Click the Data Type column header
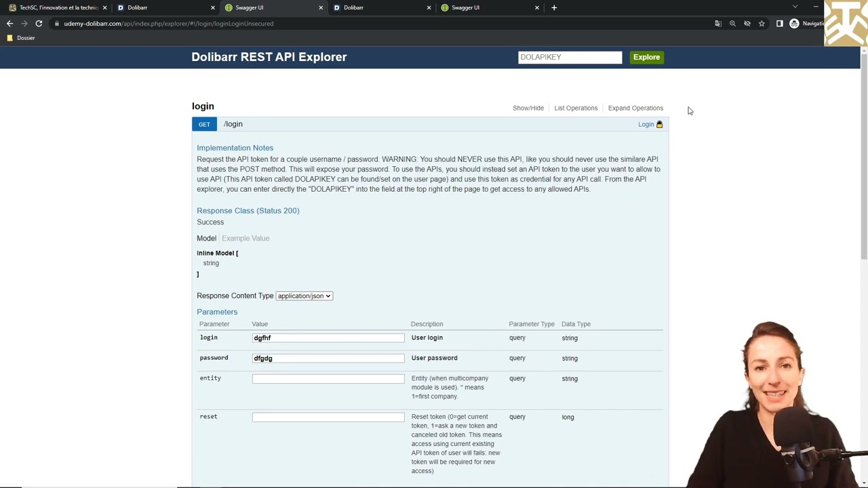The width and height of the screenshot is (868, 488). [576, 324]
